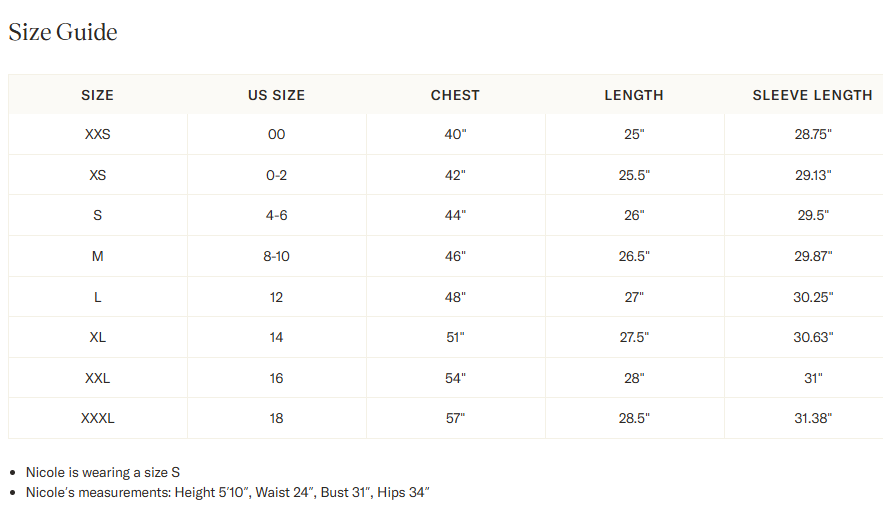883x525 pixels.
Task: Click the 48" chest measurement
Action: click(x=455, y=297)
